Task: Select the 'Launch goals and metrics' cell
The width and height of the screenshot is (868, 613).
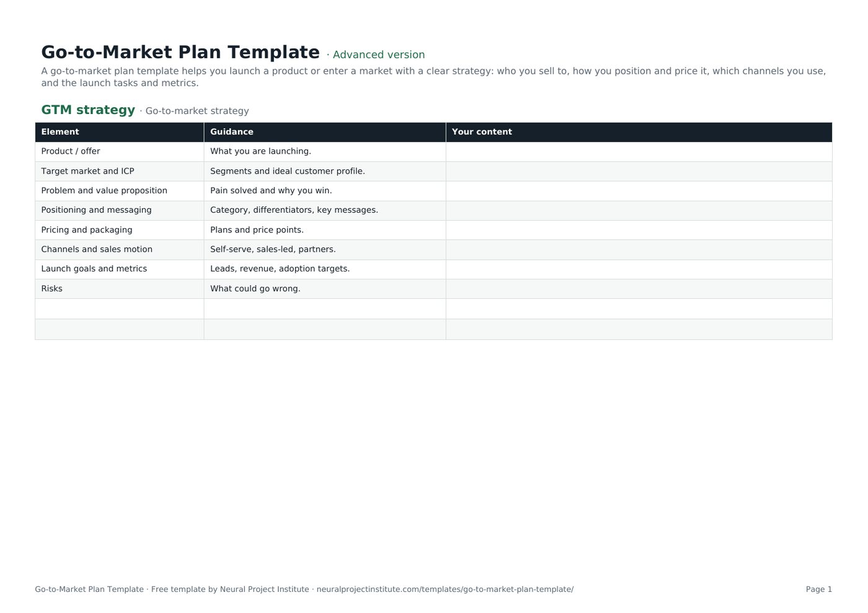Action: (120, 269)
